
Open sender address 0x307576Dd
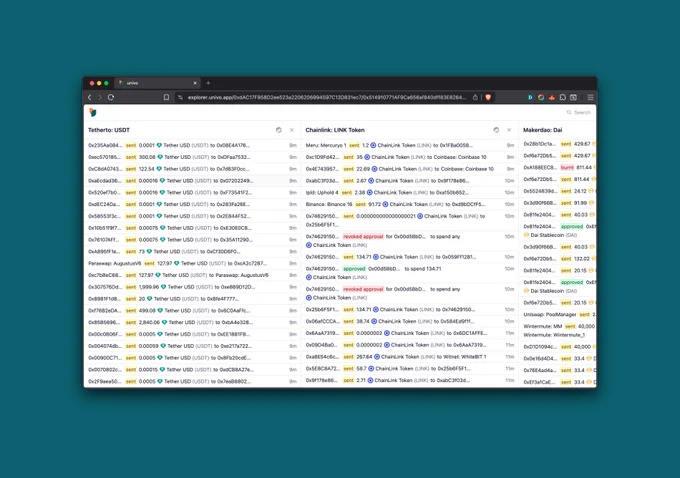click(105, 287)
